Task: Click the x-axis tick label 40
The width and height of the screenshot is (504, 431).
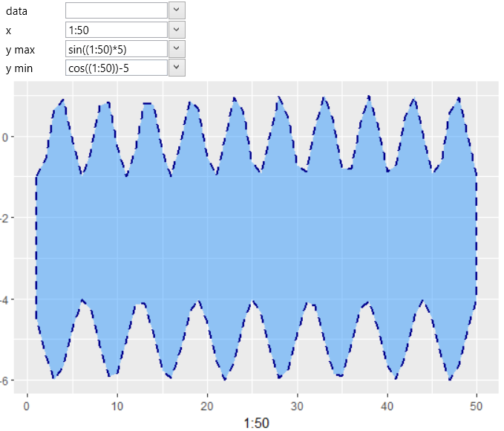Action: [387, 406]
